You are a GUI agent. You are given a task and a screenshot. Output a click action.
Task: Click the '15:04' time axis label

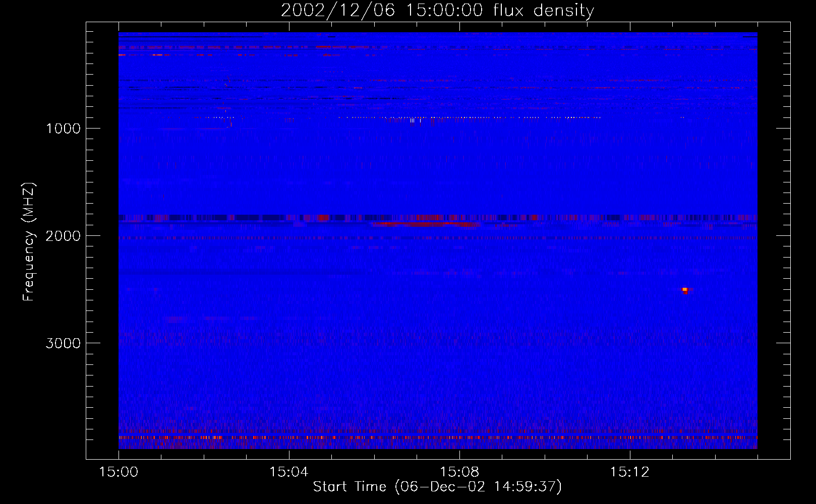pos(288,472)
